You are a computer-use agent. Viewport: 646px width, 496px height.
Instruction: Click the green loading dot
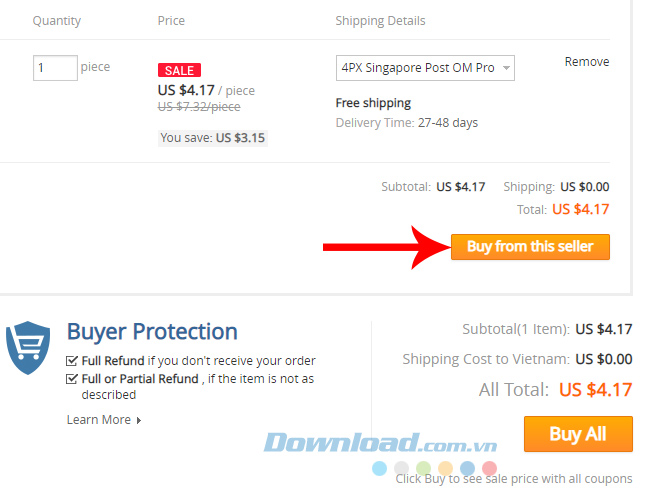pos(424,468)
